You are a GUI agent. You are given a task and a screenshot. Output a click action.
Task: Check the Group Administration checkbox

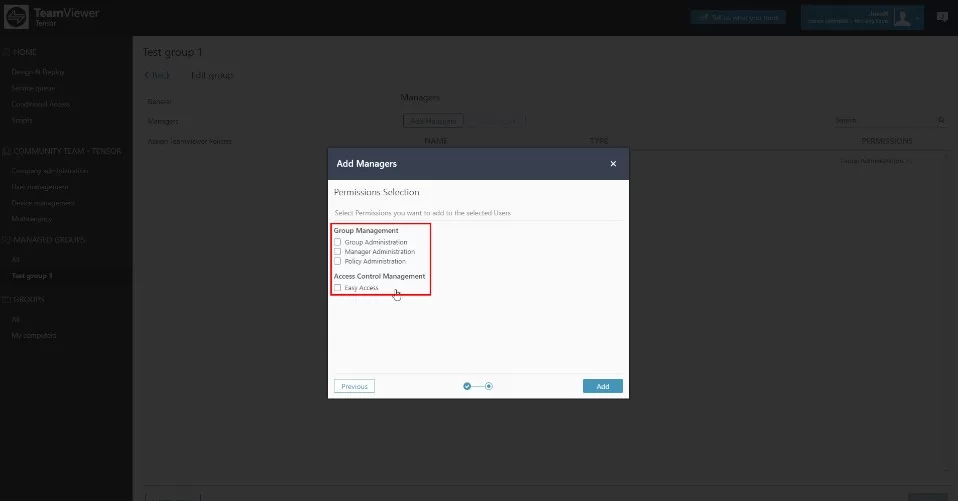coord(337,242)
